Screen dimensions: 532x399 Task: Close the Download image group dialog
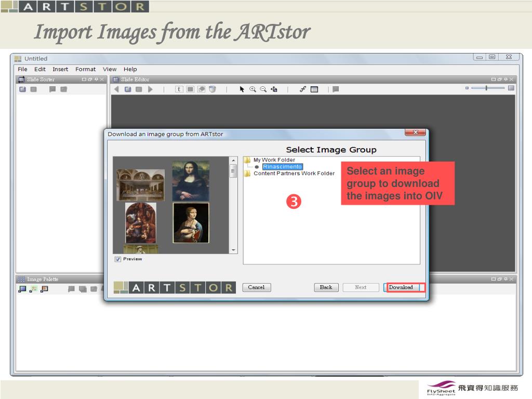(x=415, y=132)
